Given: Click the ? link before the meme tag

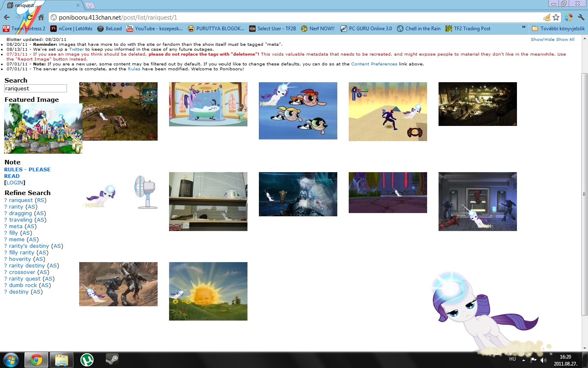Looking at the screenshot, I should click(6, 239).
